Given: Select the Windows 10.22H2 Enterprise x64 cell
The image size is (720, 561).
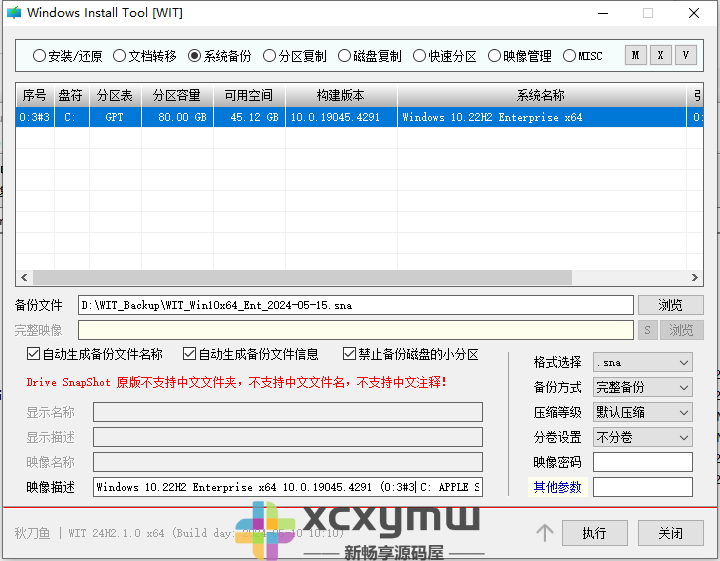Looking at the screenshot, I should point(542,117).
